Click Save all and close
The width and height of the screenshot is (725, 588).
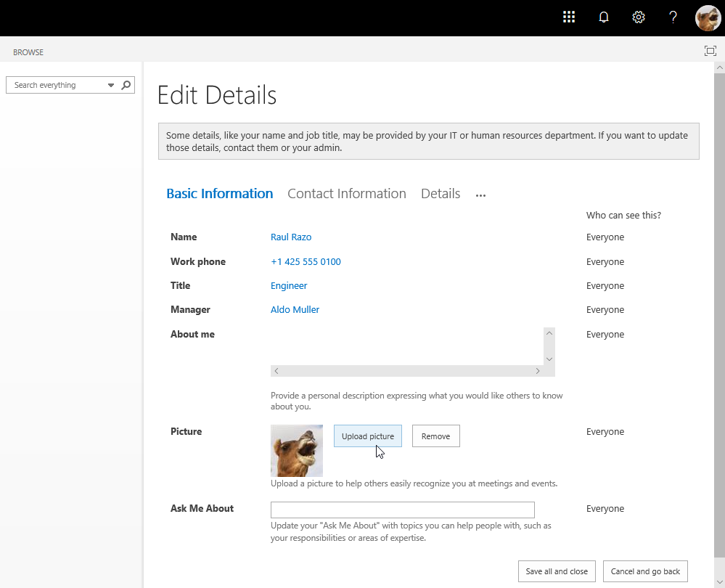coord(557,571)
